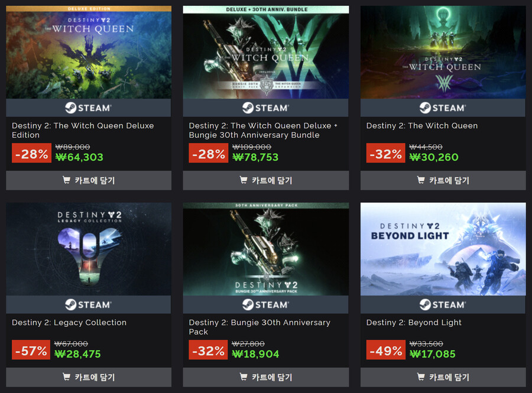Click the Steam logo under Witch Queen Deluxe Edition
532x393 pixels.
pos(88,108)
